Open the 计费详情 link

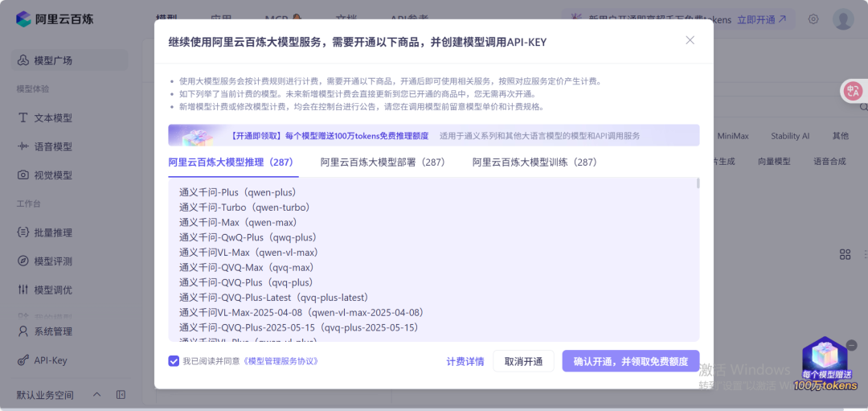point(465,362)
